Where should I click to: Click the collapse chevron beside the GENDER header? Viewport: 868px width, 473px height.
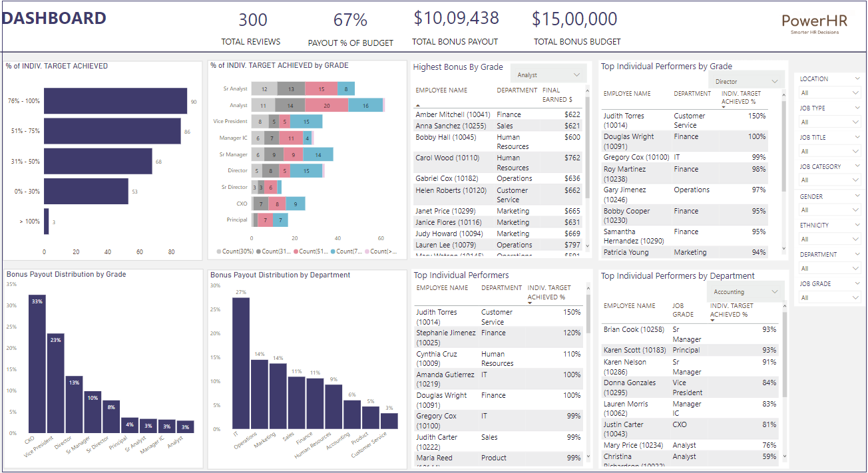tap(857, 196)
